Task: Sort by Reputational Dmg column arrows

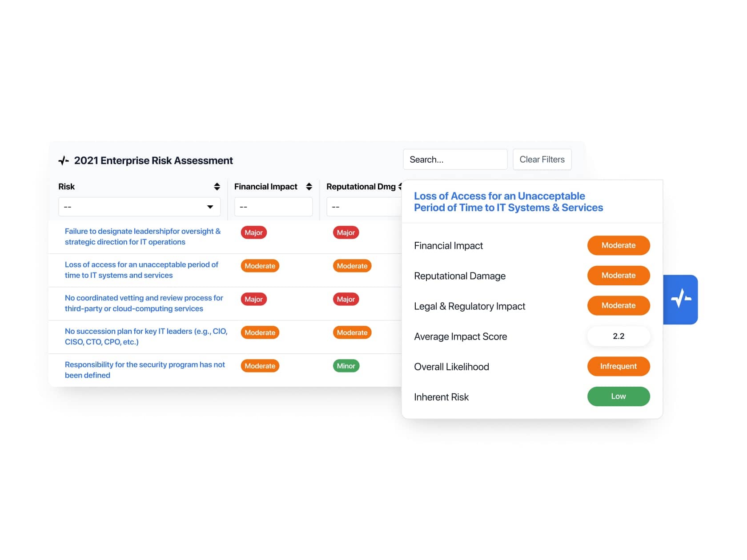Action: 400,187
